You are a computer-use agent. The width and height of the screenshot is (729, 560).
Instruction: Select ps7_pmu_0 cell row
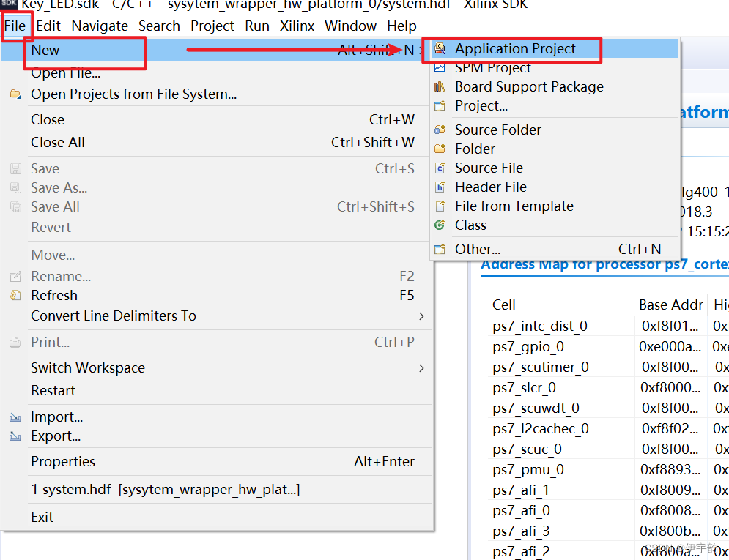pyautogui.click(x=528, y=469)
